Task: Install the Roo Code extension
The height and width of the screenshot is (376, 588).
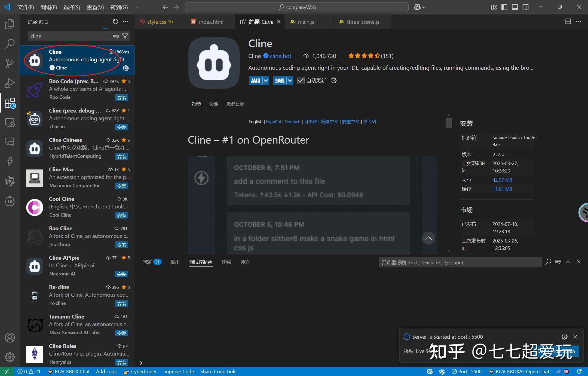Action: [122, 98]
